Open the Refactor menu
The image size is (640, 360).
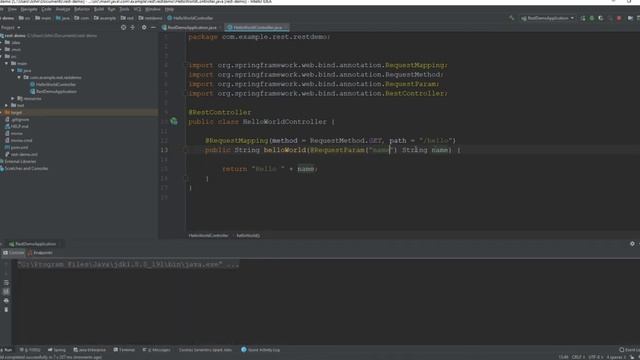[x=82, y=9]
